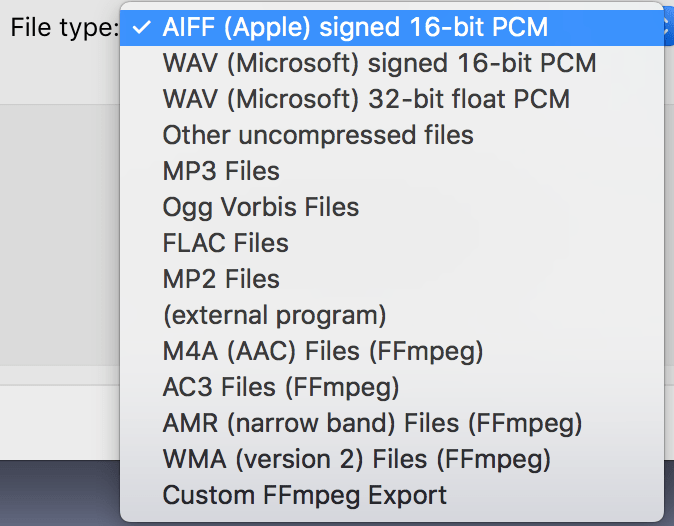Pick AMR (narrow band) Files (FFmpeg)

point(372,423)
